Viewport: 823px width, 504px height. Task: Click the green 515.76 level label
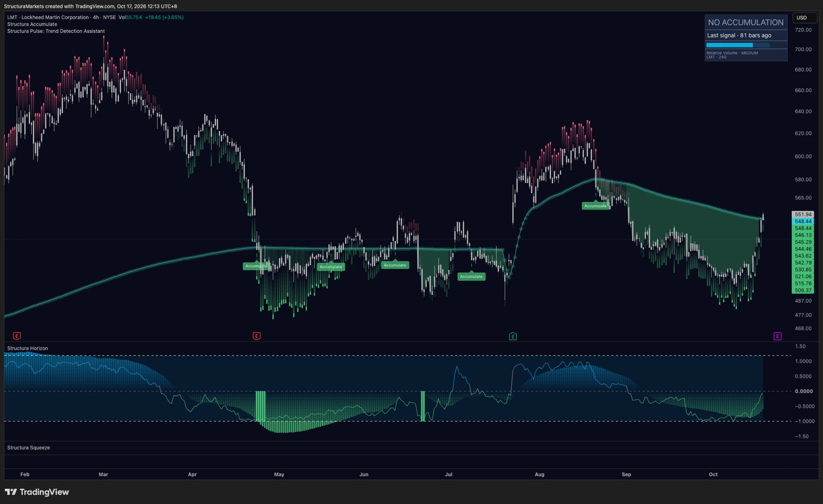click(x=803, y=283)
